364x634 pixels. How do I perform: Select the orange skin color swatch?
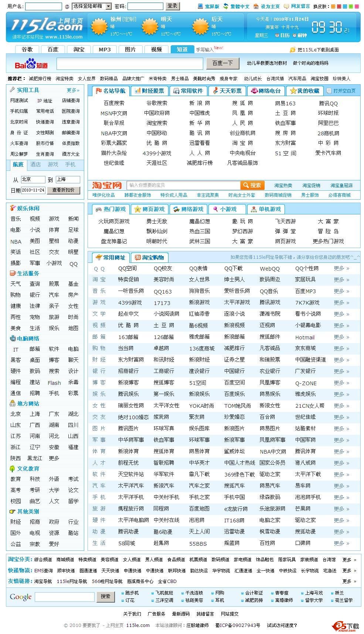[x=333, y=6]
